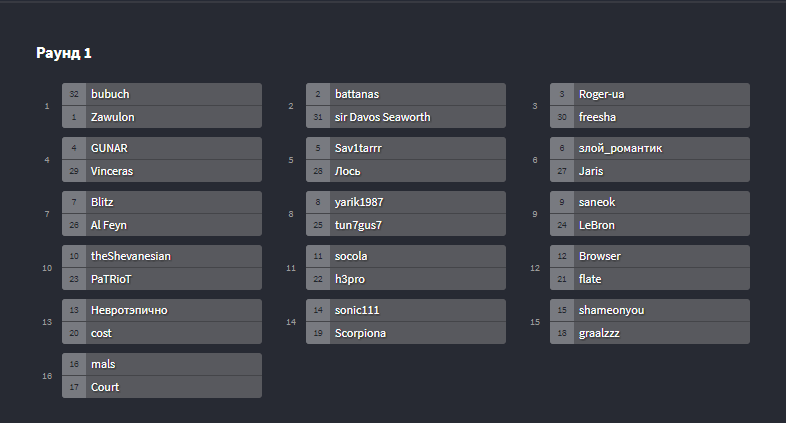The image size is (786, 423).
Task: Select Browser in match 12
Action: click(650, 256)
